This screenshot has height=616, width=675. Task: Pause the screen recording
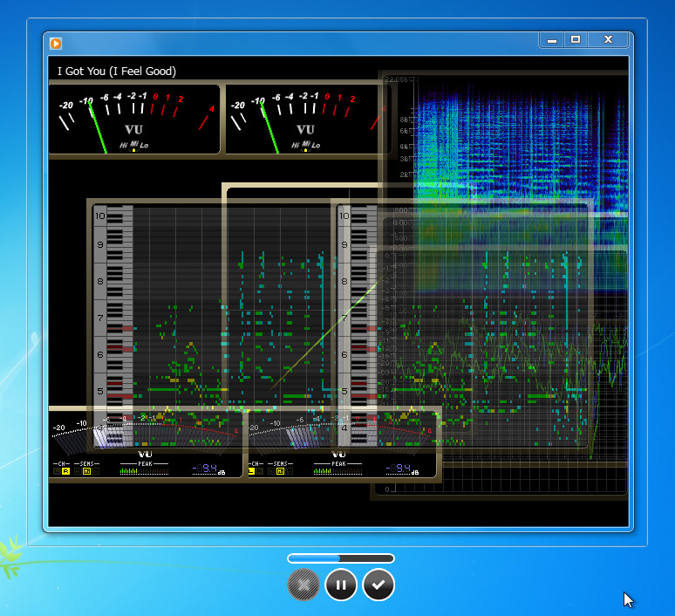click(340, 585)
